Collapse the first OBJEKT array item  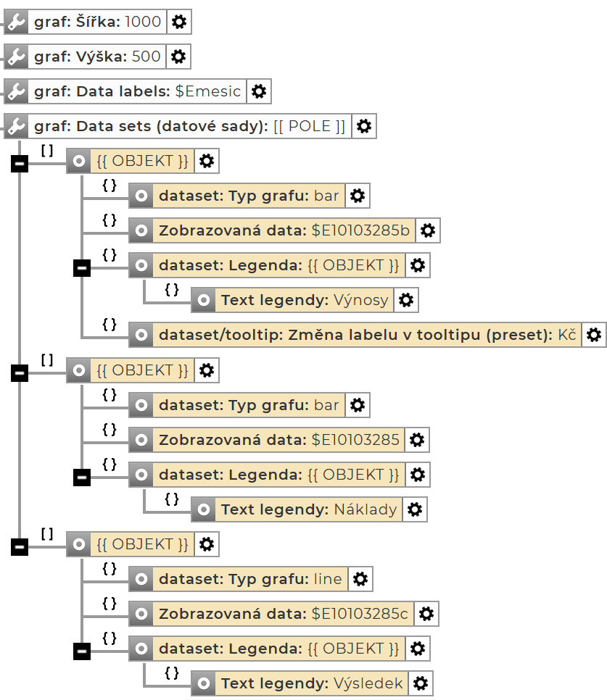[20, 164]
